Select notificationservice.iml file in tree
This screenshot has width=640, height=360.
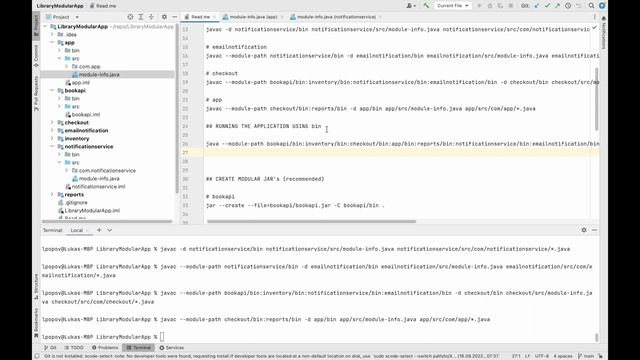pyautogui.click(x=95, y=187)
